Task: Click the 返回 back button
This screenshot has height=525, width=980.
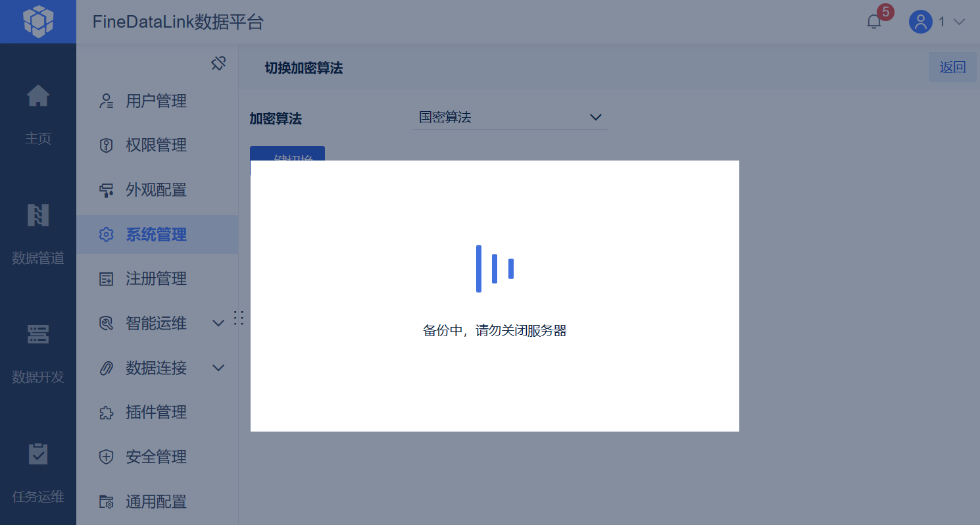Action: [x=952, y=67]
